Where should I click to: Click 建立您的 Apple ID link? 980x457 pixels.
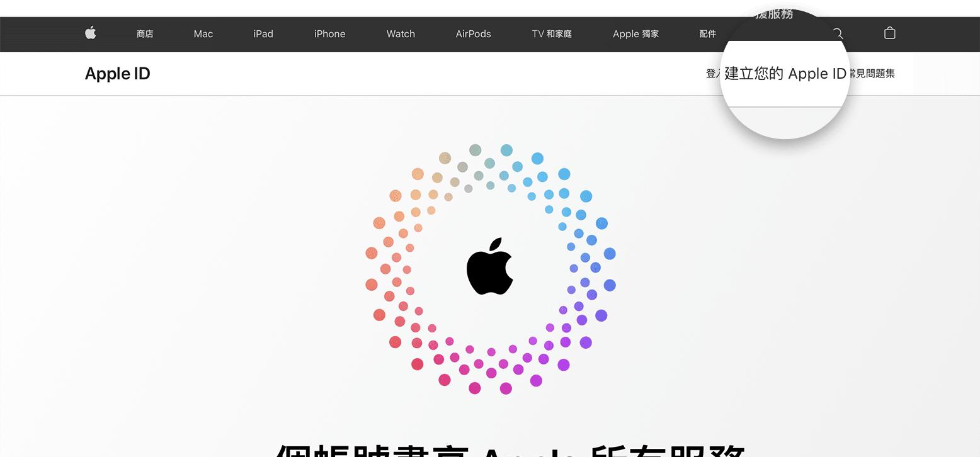[x=785, y=74]
